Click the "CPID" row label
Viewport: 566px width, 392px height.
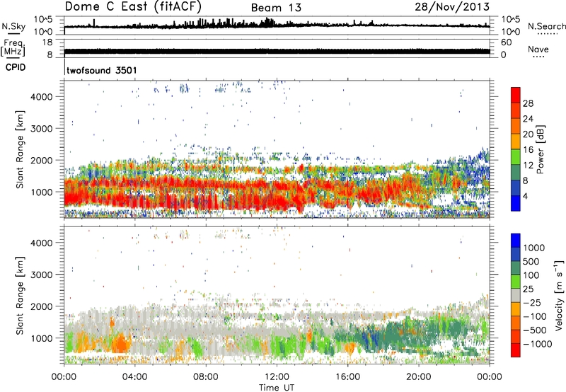point(16,67)
